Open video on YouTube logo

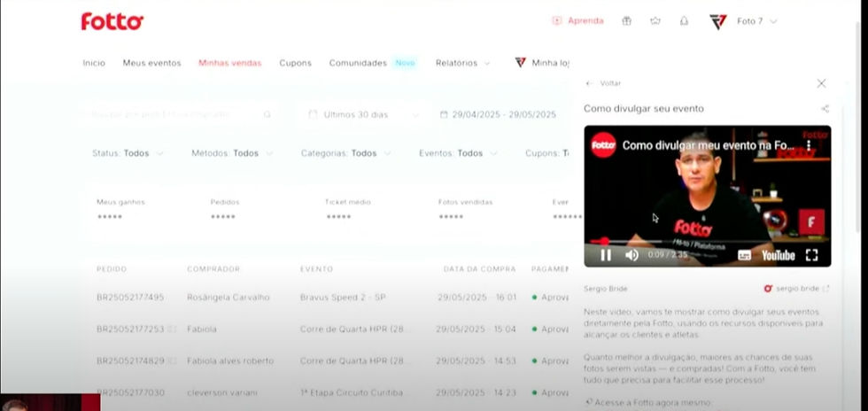point(779,255)
